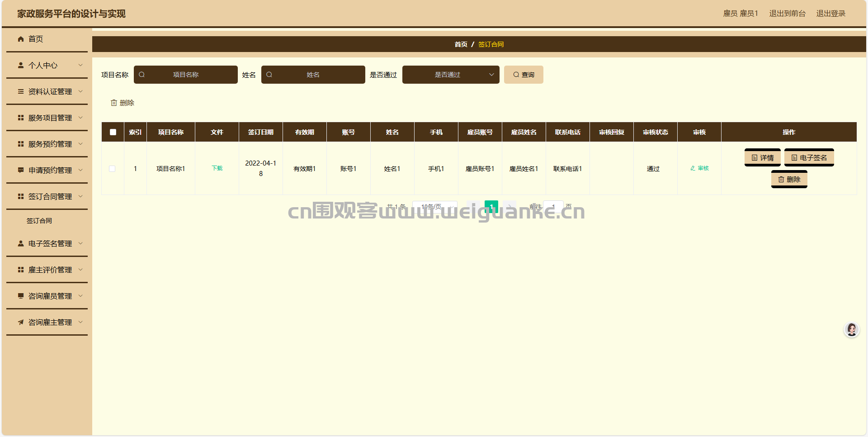Screen dimensions: 868x437
Task: Click 退出登录 in the header
Action: tap(831, 14)
